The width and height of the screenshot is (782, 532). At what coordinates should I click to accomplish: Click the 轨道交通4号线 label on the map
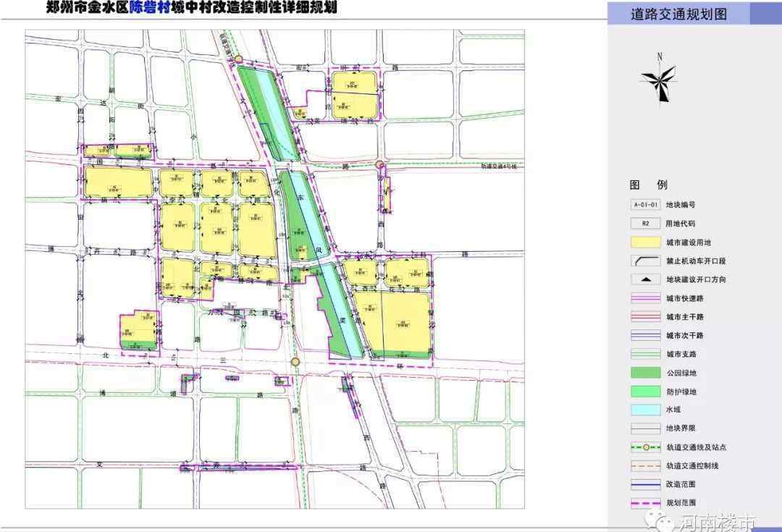(x=499, y=166)
